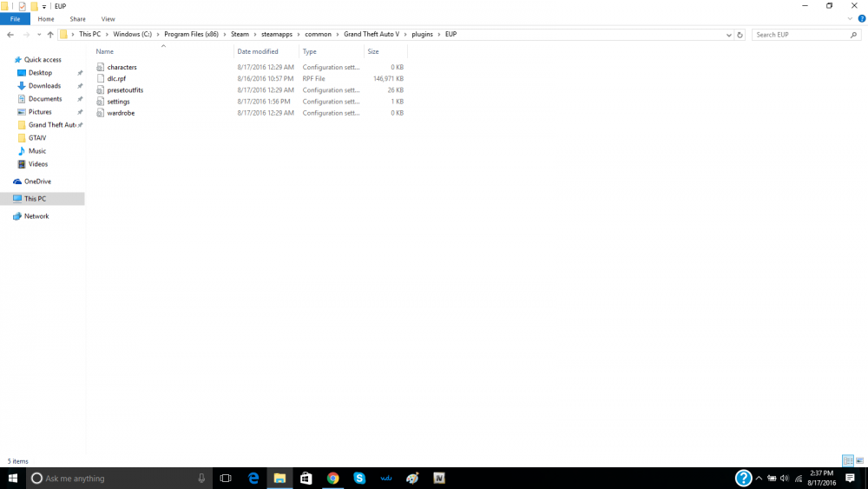Image resolution: width=868 pixels, height=489 pixels.
Task: Click the Properties quick access toolbar icon
Action: [23, 6]
